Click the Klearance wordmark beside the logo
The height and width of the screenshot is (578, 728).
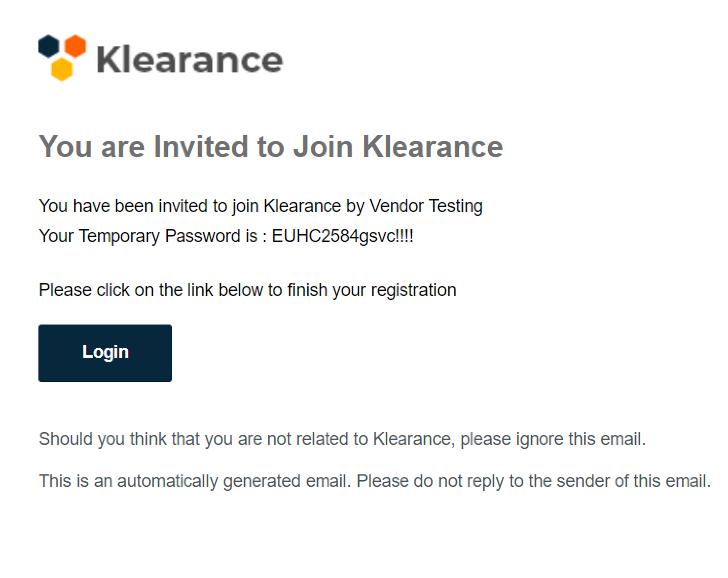point(190,60)
